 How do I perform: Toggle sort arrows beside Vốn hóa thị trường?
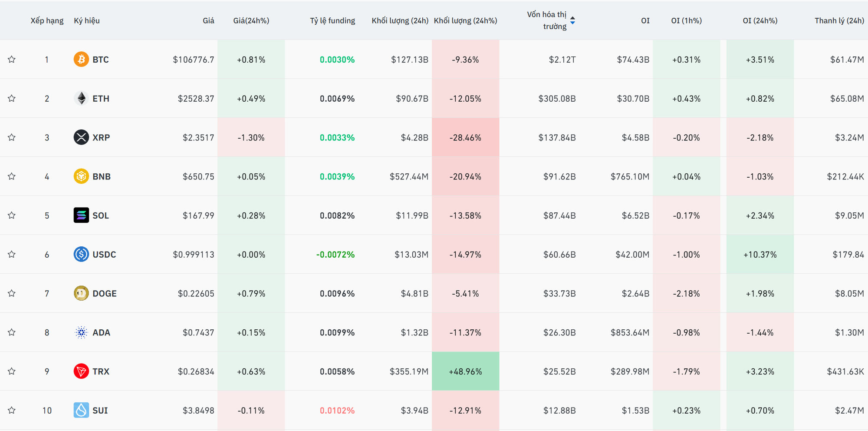coord(572,20)
